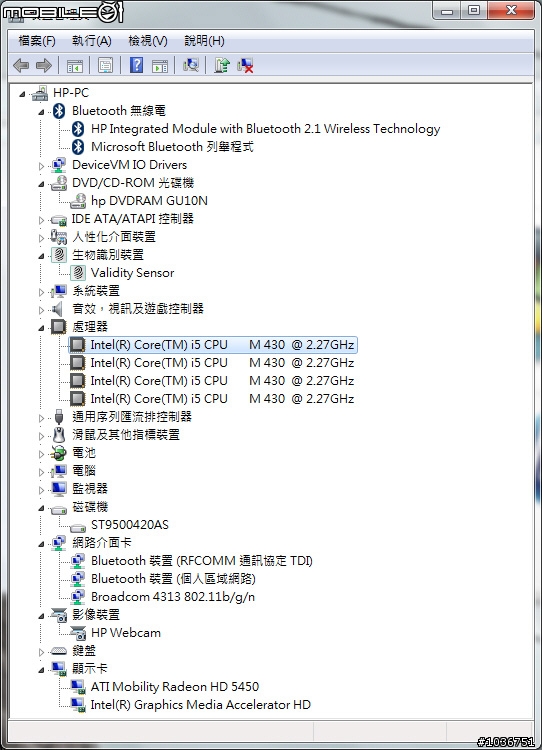Expand DeviceVM IO Drivers category

pos(41,166)
